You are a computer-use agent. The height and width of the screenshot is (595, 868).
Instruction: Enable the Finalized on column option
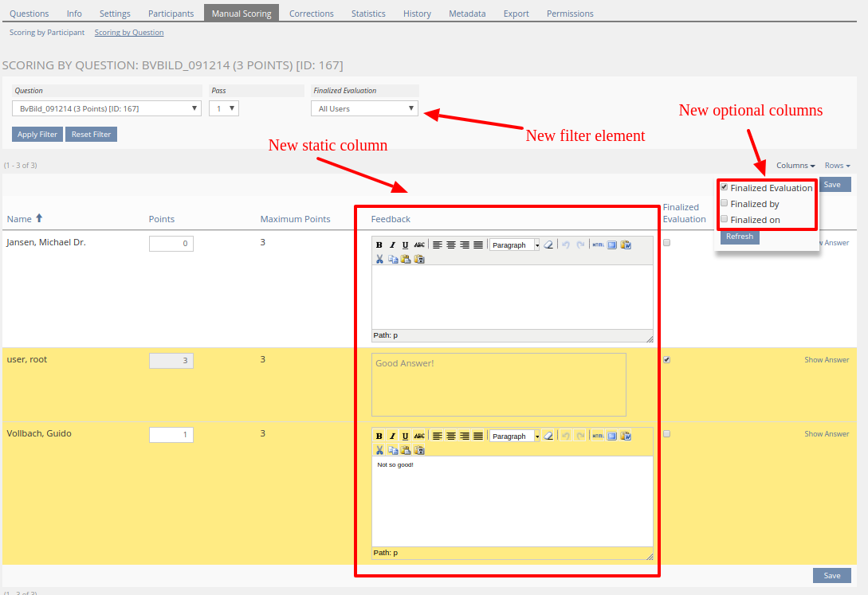[724, 219]
